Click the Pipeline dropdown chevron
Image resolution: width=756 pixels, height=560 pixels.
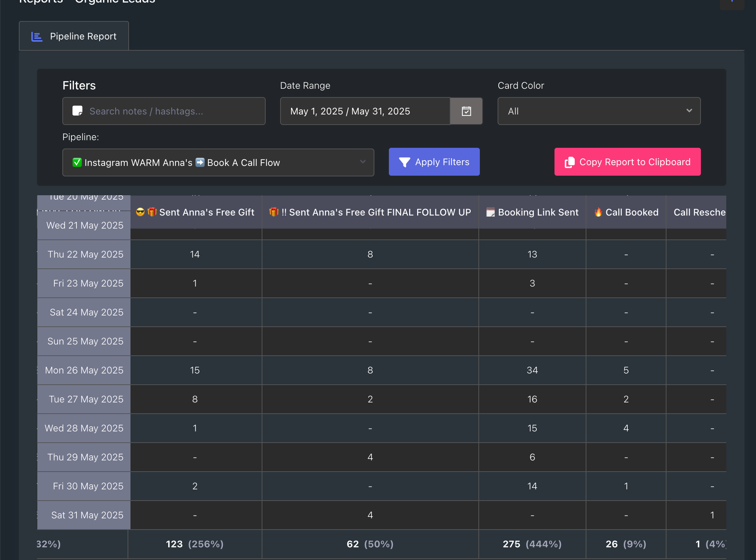click(362, 162)
